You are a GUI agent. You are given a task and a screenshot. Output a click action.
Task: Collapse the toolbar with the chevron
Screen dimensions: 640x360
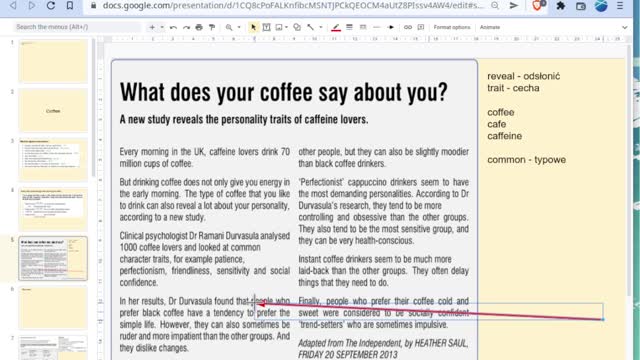(624, 27)
